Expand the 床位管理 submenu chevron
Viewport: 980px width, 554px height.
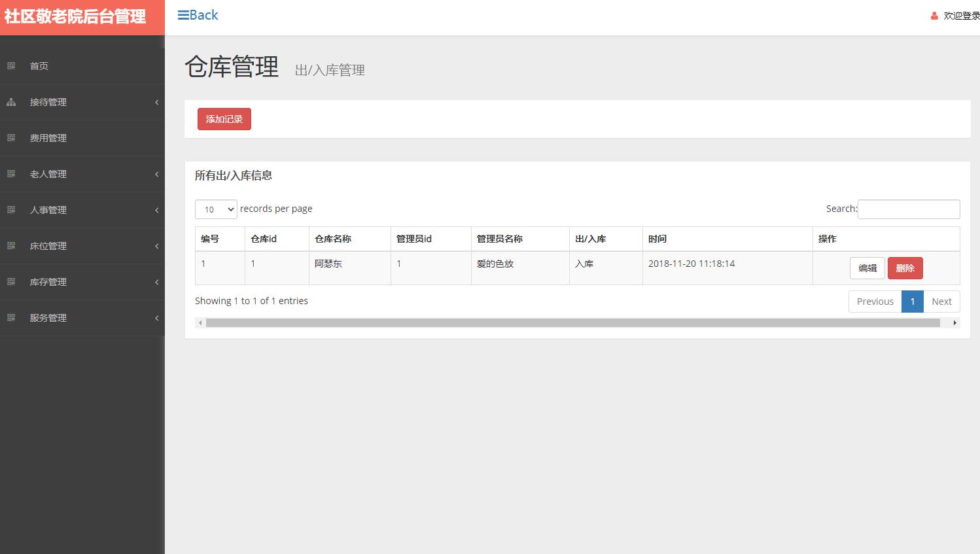coord(156,246)
